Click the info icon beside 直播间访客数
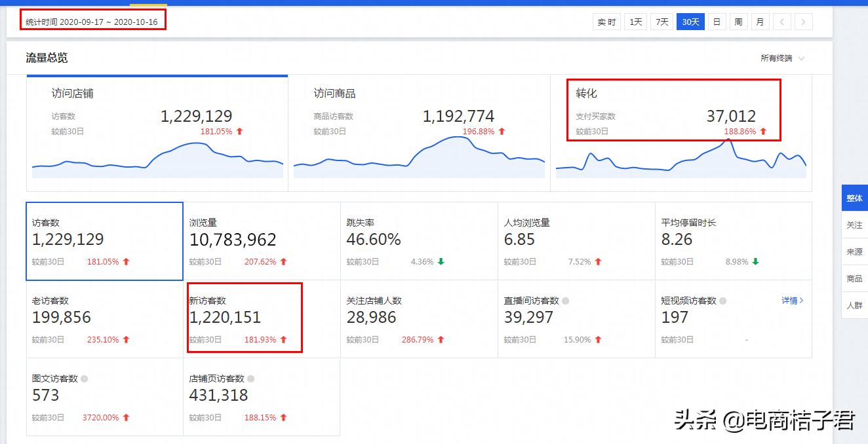The image size is (868, 444). click(x=564, y=301)
